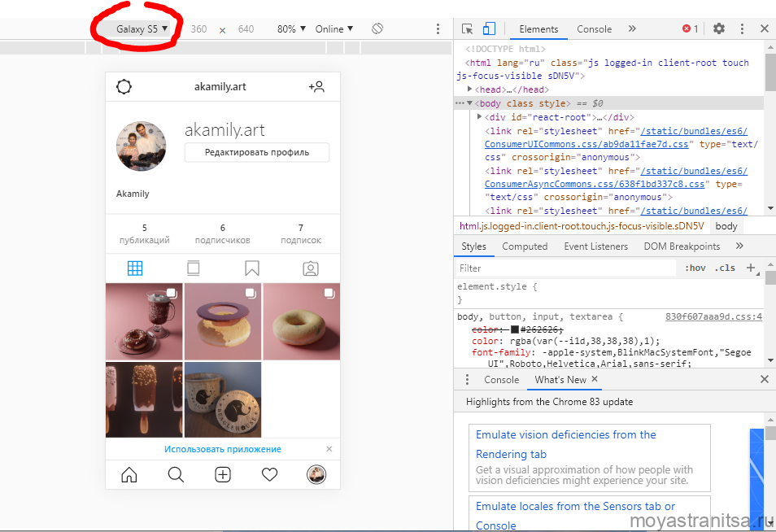Open Instagram home feed icon
Image resolution: width=776 pixels, height=532 pixels.
coord(129,475)
